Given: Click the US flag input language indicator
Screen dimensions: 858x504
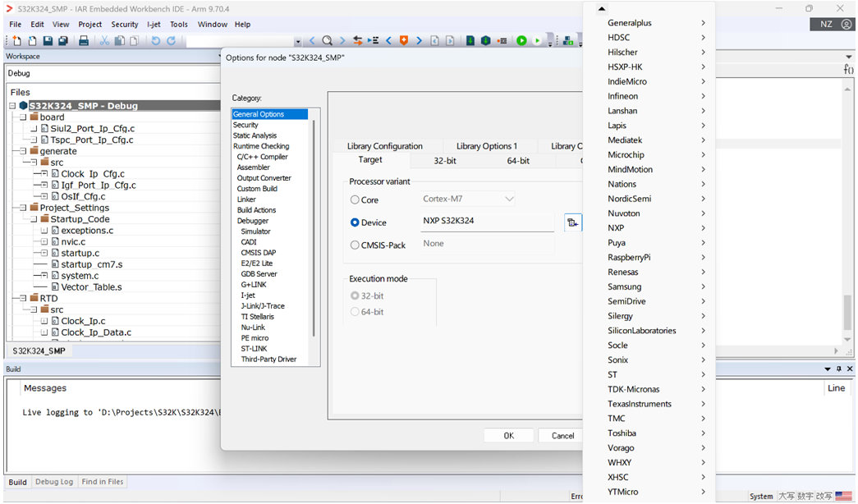Looking at the screenshot, I should pos(843,496).
